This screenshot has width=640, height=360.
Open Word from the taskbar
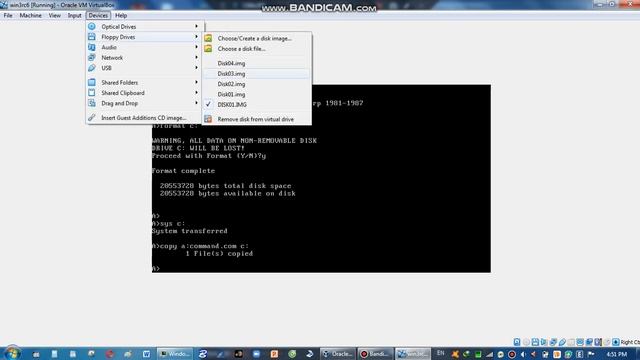point(146,354)
